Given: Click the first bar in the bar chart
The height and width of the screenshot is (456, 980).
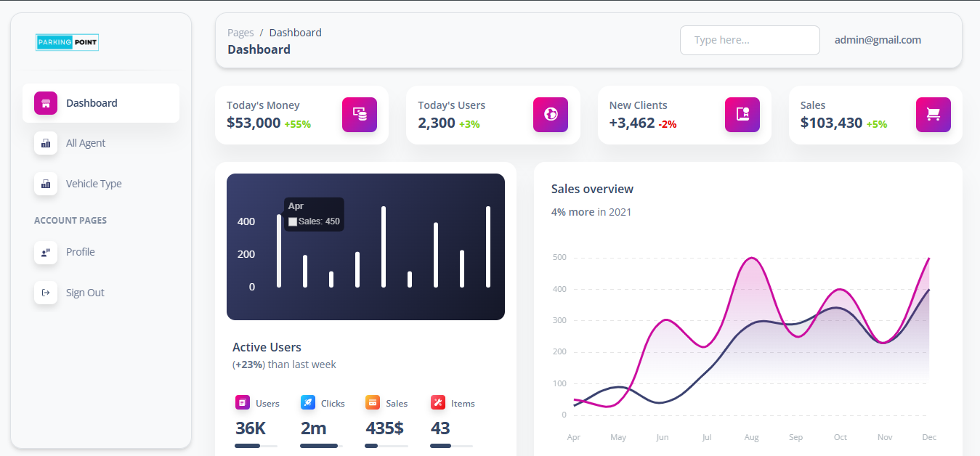Looking at the screenshot, I should (279, 251).
